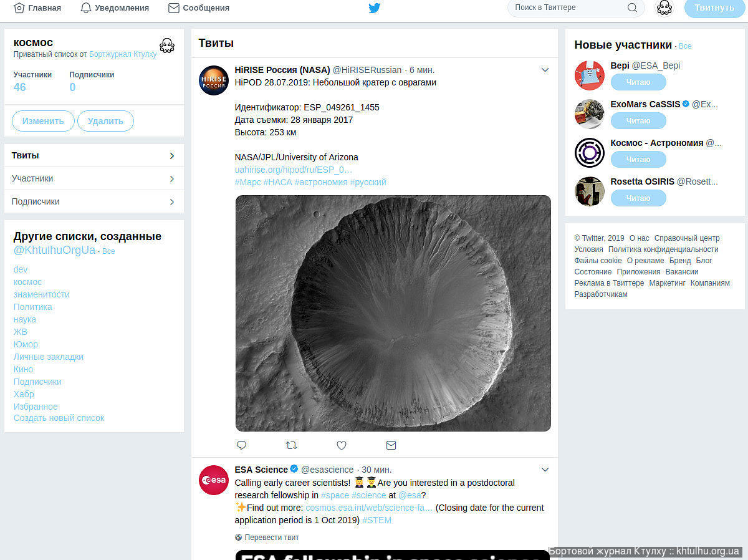Open the Хабр list link
This screenshot has width=748, height=560.
pos(24,394)
